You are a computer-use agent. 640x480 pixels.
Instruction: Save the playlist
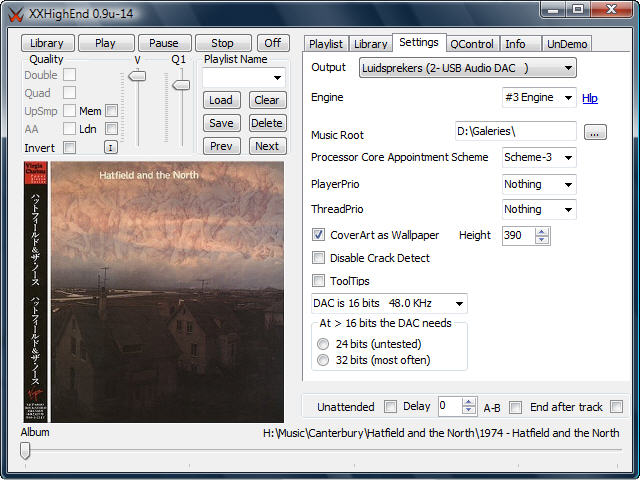[221, 123]
